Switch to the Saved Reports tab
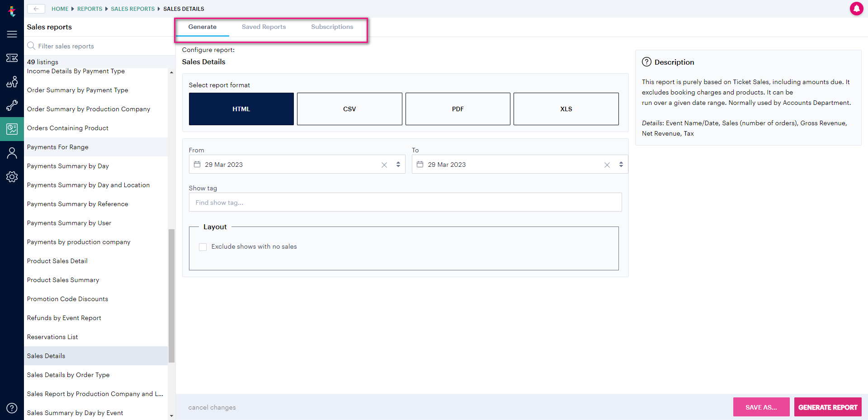The width and height of the screenshot is (868, 420). pyautogui.click(x=264, y=27)
